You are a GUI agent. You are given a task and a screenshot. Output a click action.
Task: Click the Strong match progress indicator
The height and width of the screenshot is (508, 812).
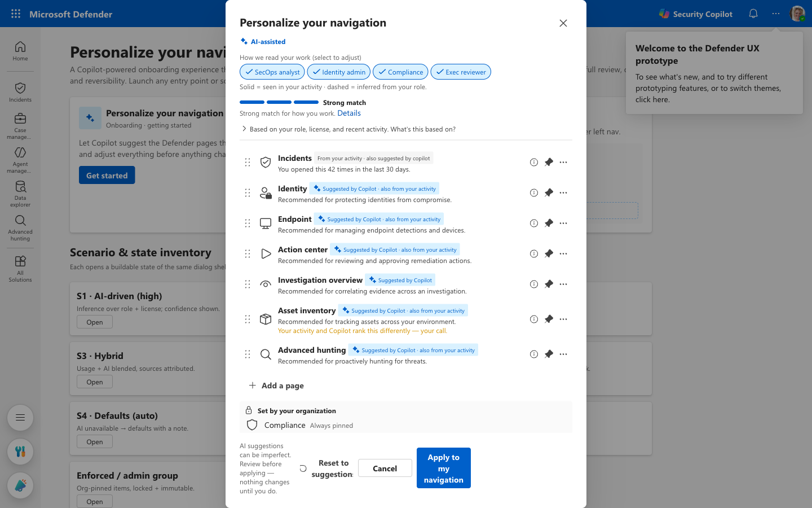(x=279, y=102)
